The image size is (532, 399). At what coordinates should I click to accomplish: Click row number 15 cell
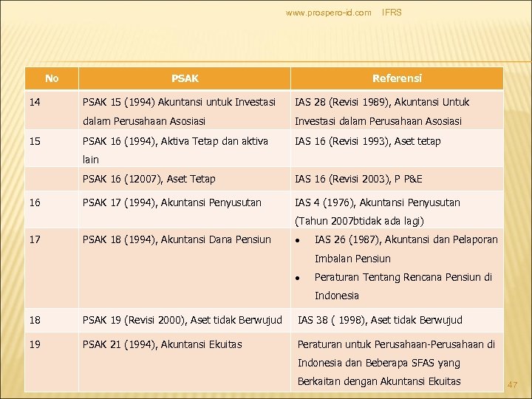pos(52,149)
